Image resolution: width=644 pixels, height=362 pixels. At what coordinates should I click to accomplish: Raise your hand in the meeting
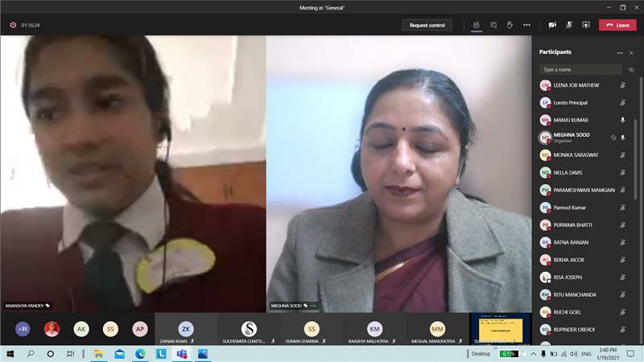[510, 25]
